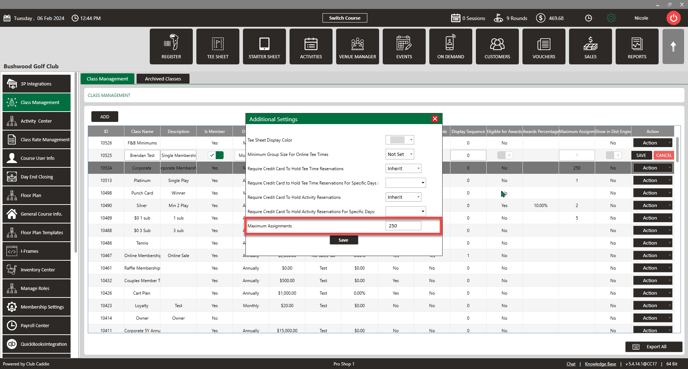Open the Venue Manager icon
Viewport: 688px width, 369px height.
pyautogui.click(x=357, y=47)
